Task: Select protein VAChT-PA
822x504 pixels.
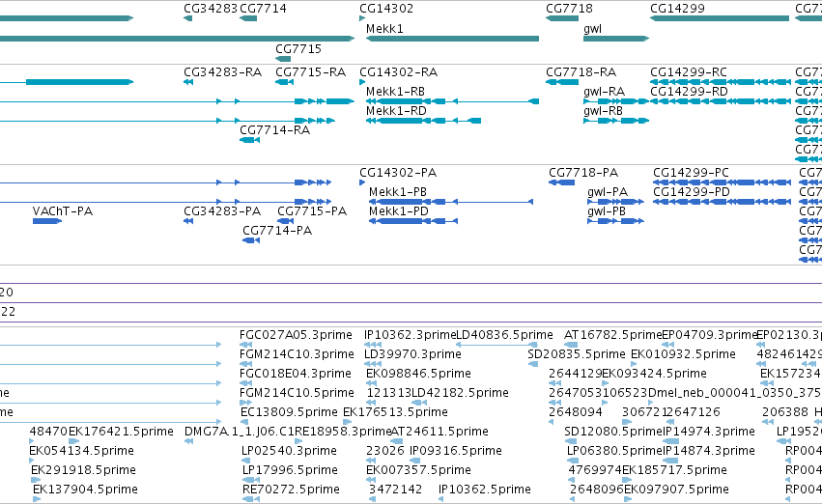Action: click(63, 211)
